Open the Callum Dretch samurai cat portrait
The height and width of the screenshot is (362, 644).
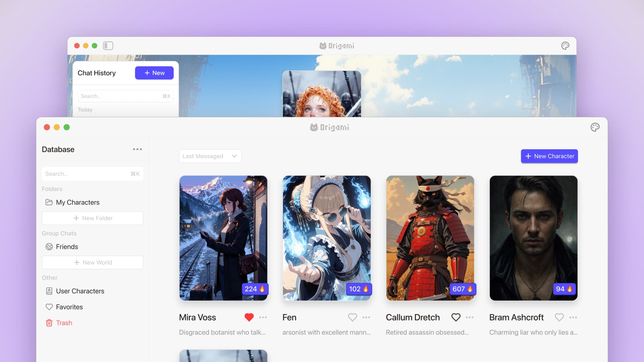pos(430,238)
